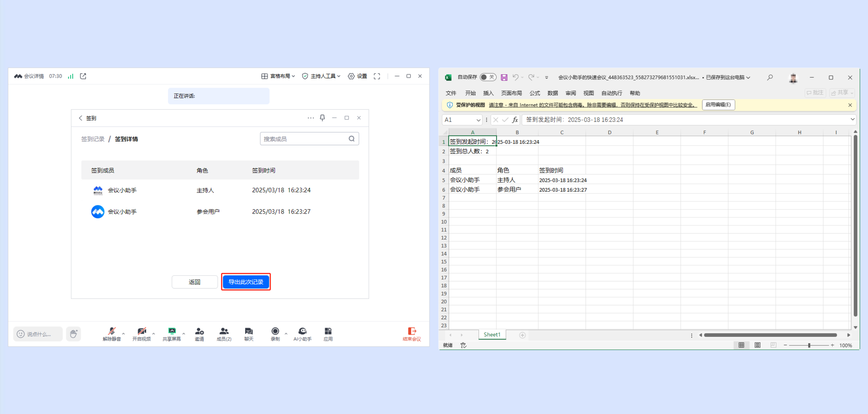Image resolution: width=868 pixels, height=414 pixels.
Task: Open the three-dots menu in sign-in panel
Action: (x=311, y=118)
